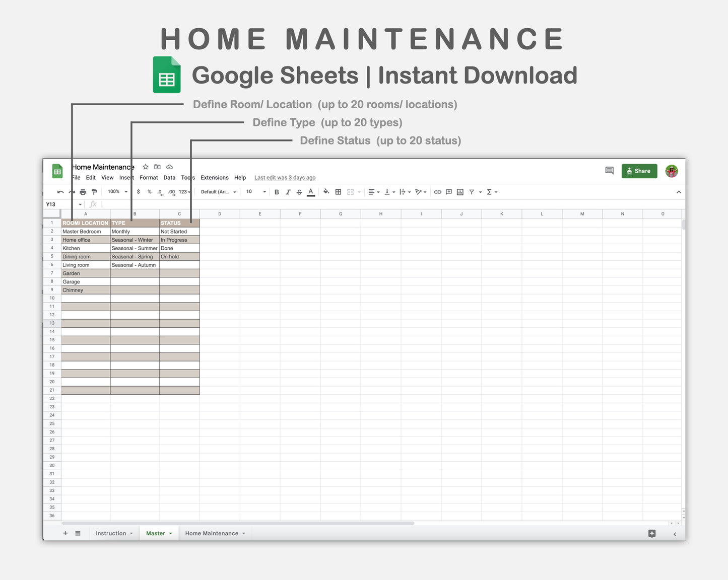Image resolution: width=728 pixels, height=580 pixels.
Task: Click the Last edit was 3 days ago link
Action: (x=285, y=178)
